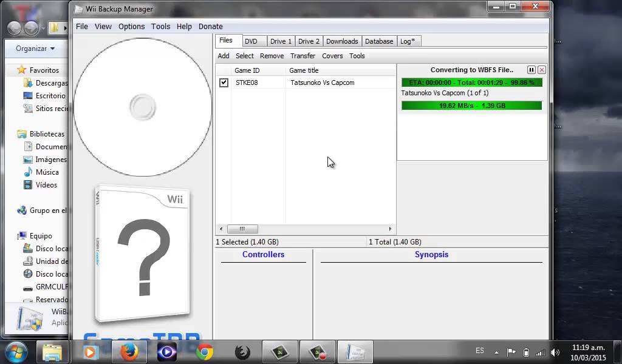This screenshot has height=364, width=622.
Task: Sort by the Game title column header
Action: [341, 70]
